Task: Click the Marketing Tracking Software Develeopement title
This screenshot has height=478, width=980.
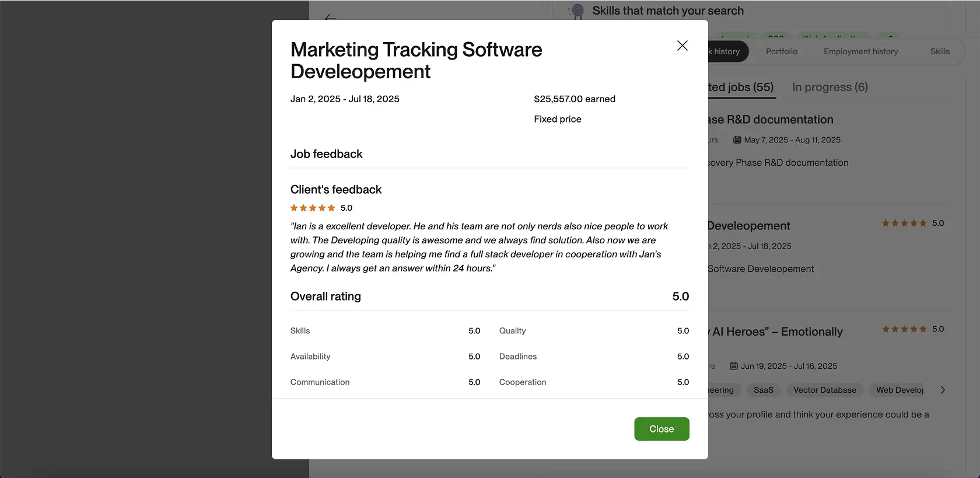Action: pos(416,60)
